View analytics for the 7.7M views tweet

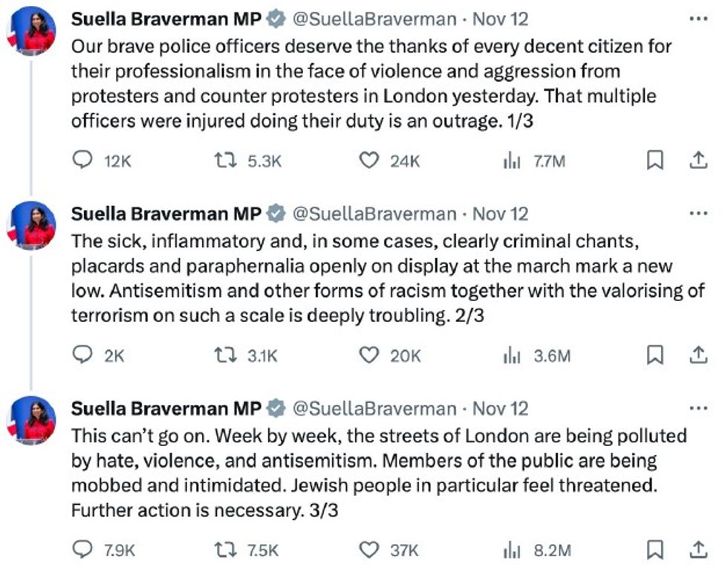512,160
